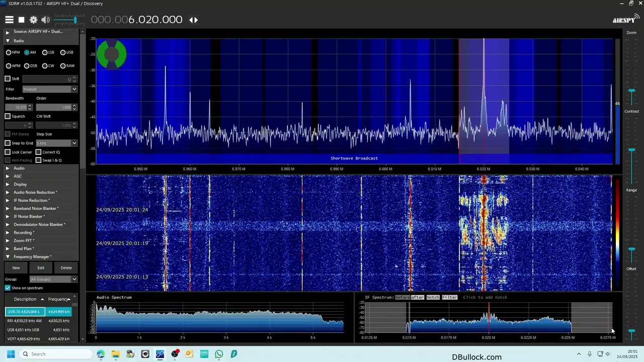Select the USB 4,651 kHz USB bookmark
The width and height of the screenshot is (644, 362).
[38, 330]
